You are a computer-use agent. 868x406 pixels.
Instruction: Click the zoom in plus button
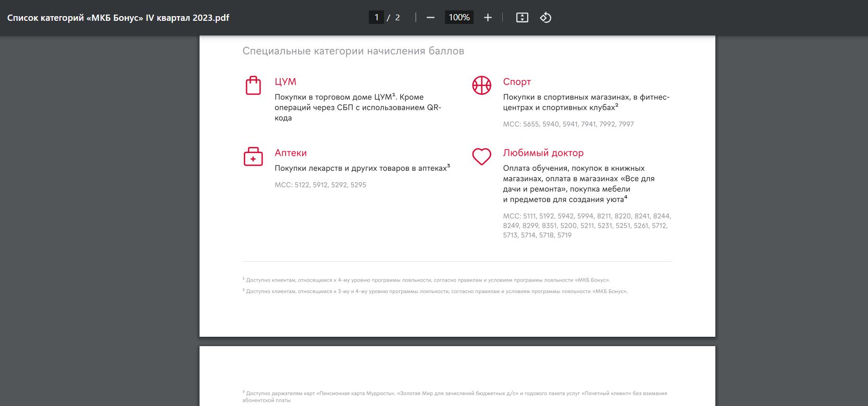pos(488,18)
